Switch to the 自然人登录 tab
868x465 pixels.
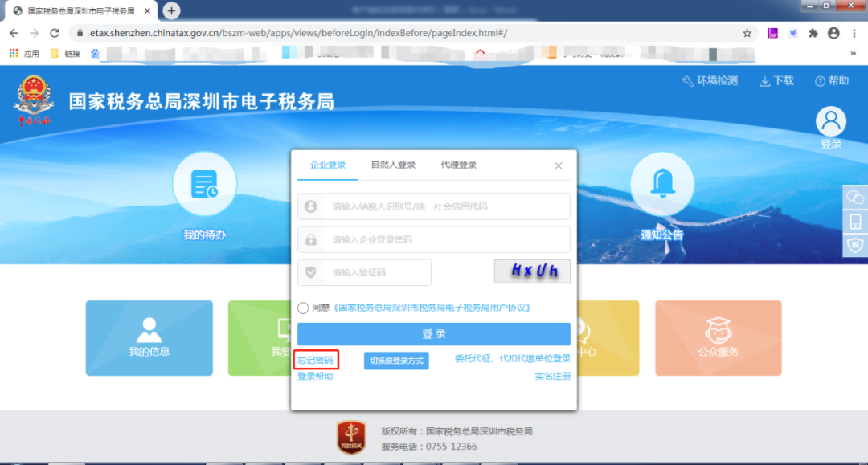tap(393, 165)
